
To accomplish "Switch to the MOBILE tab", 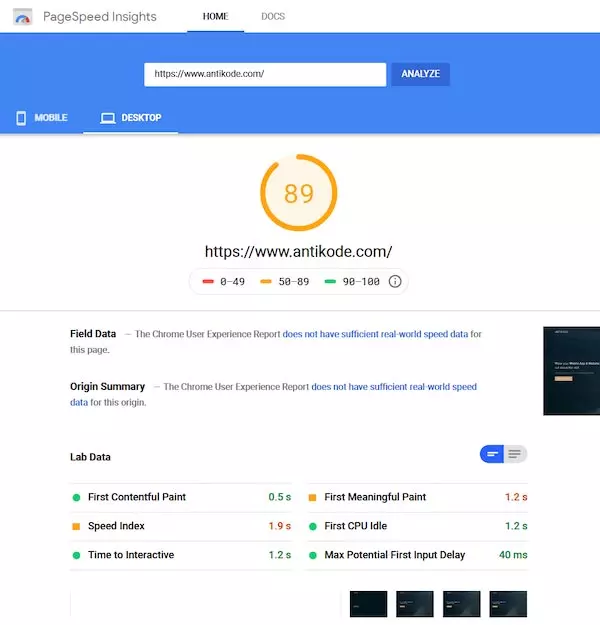I will (x=41, y=118).
